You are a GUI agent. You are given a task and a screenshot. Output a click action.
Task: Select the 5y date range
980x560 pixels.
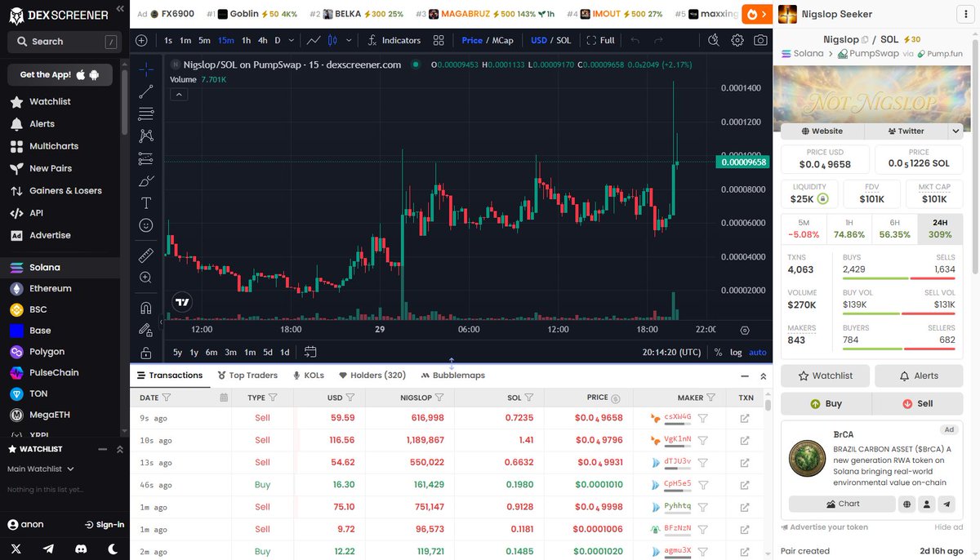pos(178,353)
